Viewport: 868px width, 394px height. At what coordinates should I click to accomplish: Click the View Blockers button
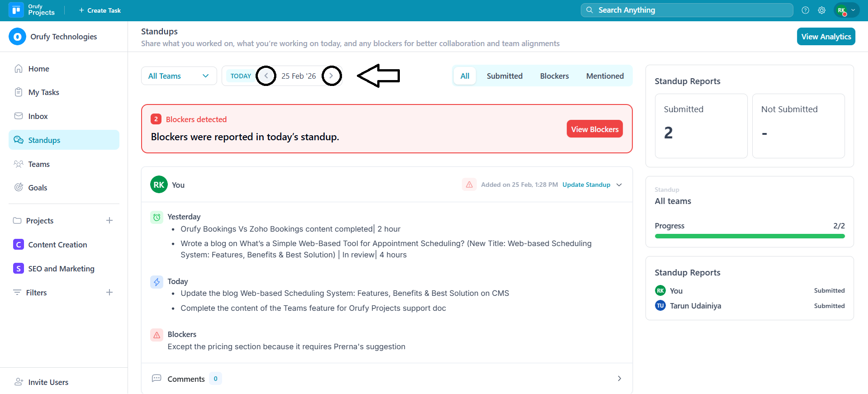pyautogui.click(x=594, y=129)
